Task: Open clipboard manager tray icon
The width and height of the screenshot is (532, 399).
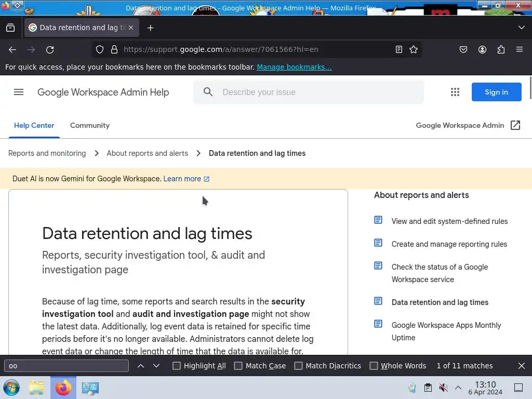Action: [428, 388]
